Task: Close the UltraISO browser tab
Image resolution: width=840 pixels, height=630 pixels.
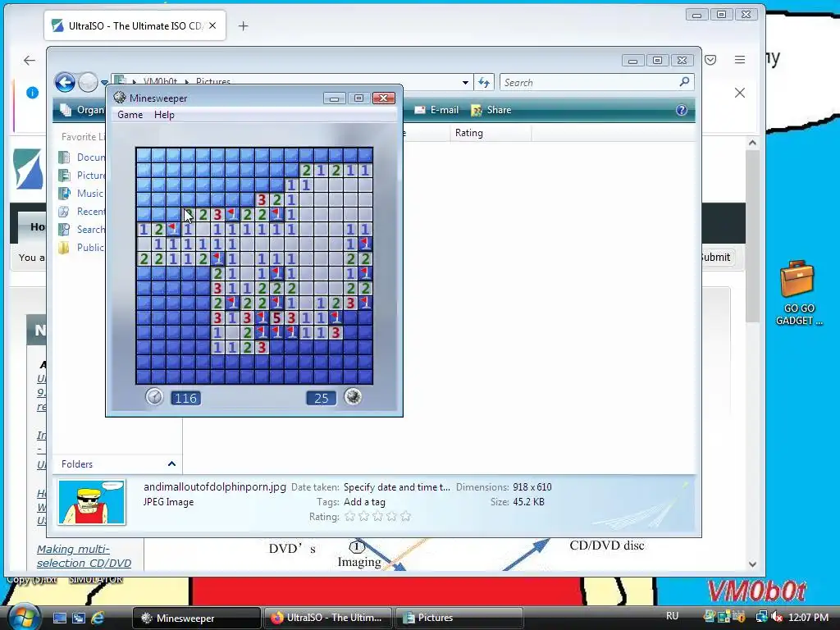Action: (212, 25)
